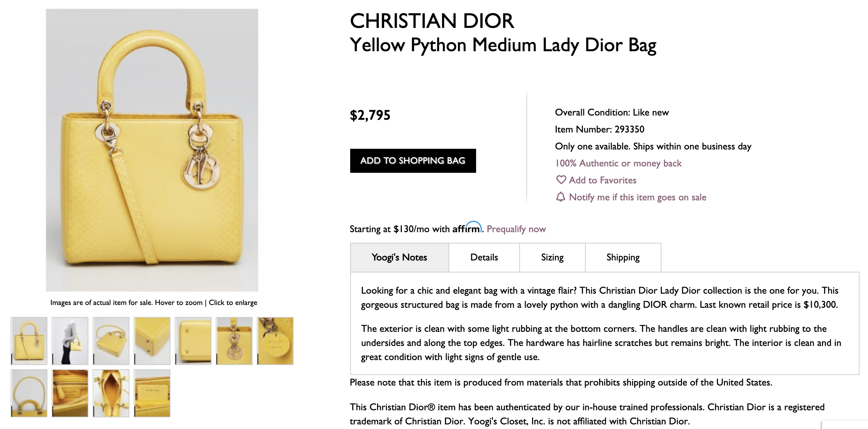Show the bag bottom with feet thumbnail
This screenshot has width=868, height=429.
coord(193,341)
